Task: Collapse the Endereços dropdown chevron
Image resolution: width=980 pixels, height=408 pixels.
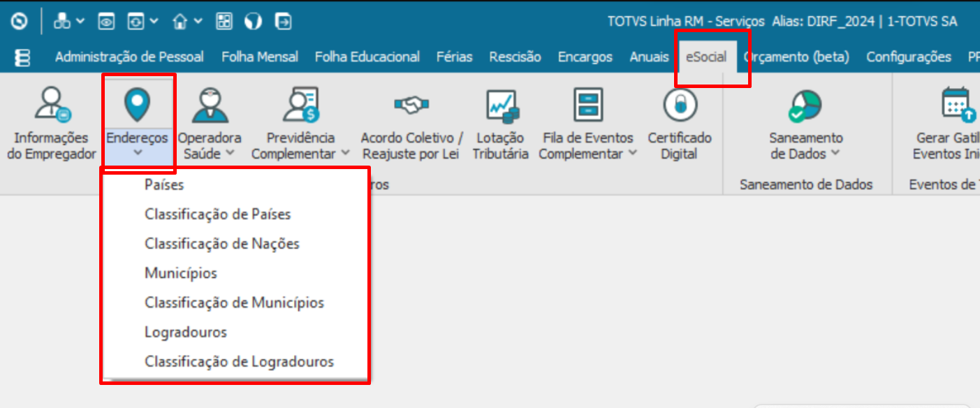Action: pyautogui.click(x=138, y=152)
